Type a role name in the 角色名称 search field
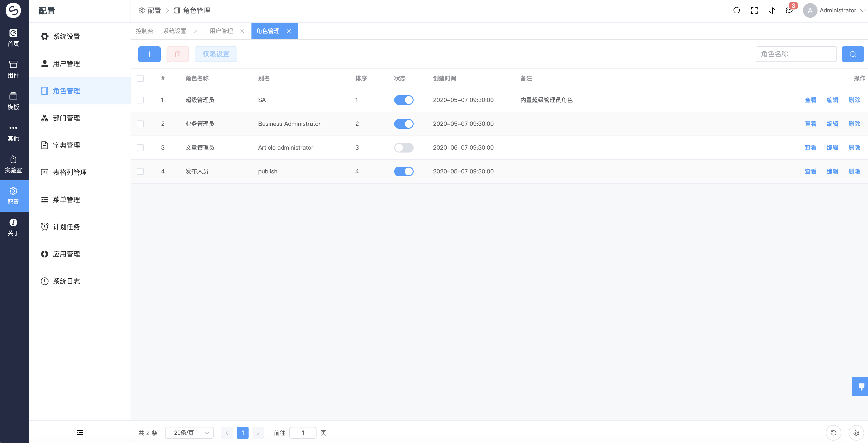The width and height of the screenshot is (868, 443). tap(796, 54)
